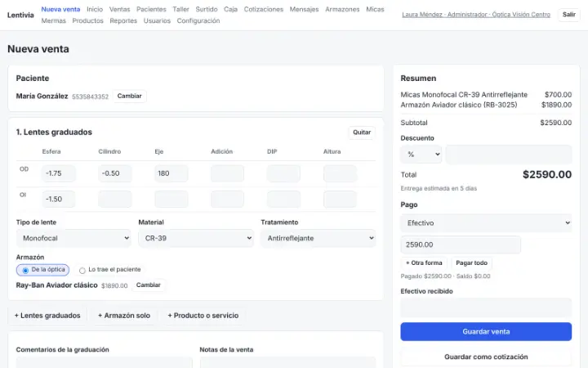Open the Tratamiento dropdown

318,238
